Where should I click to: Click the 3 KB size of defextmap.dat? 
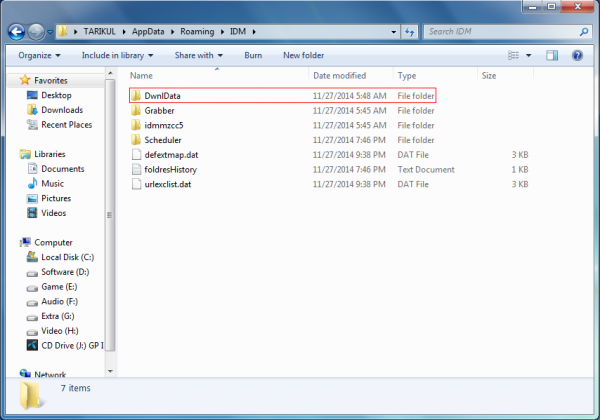(x=520, y=155)
